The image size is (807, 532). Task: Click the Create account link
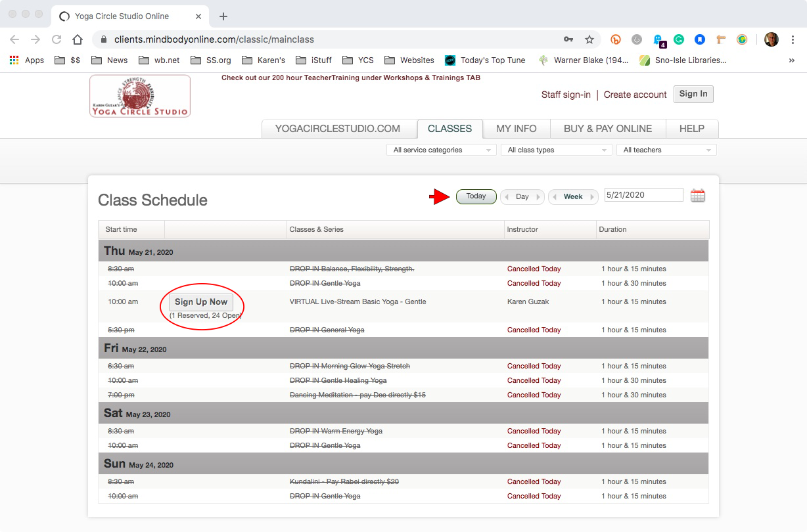point(635,95)
